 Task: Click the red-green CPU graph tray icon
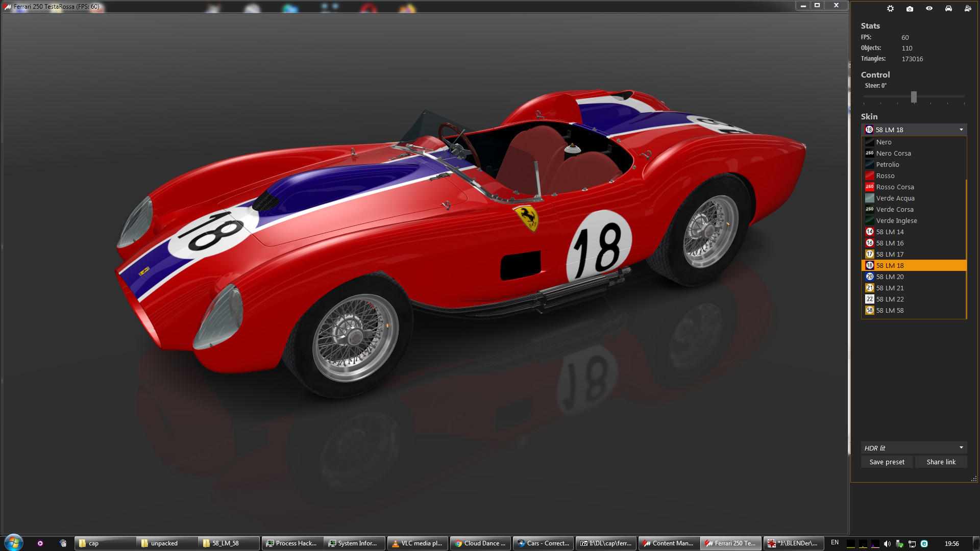(850, 544)
